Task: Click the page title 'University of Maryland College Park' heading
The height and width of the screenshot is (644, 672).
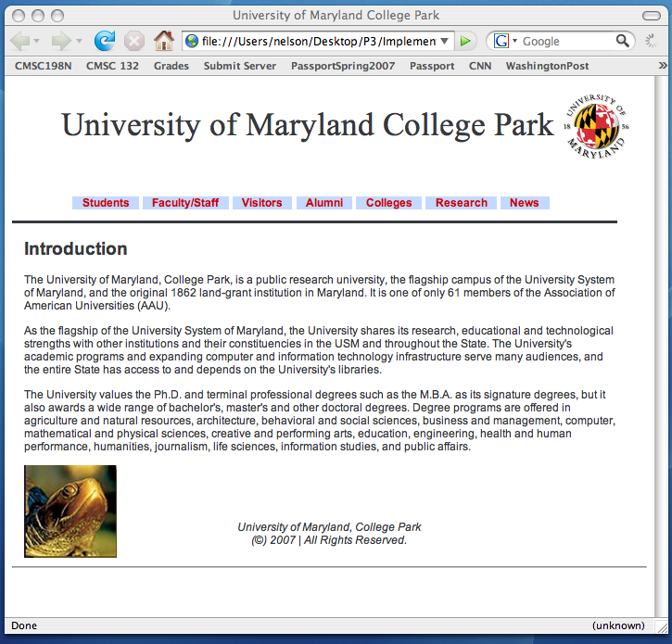Action: pyautogui.click(x=308, y=125)
